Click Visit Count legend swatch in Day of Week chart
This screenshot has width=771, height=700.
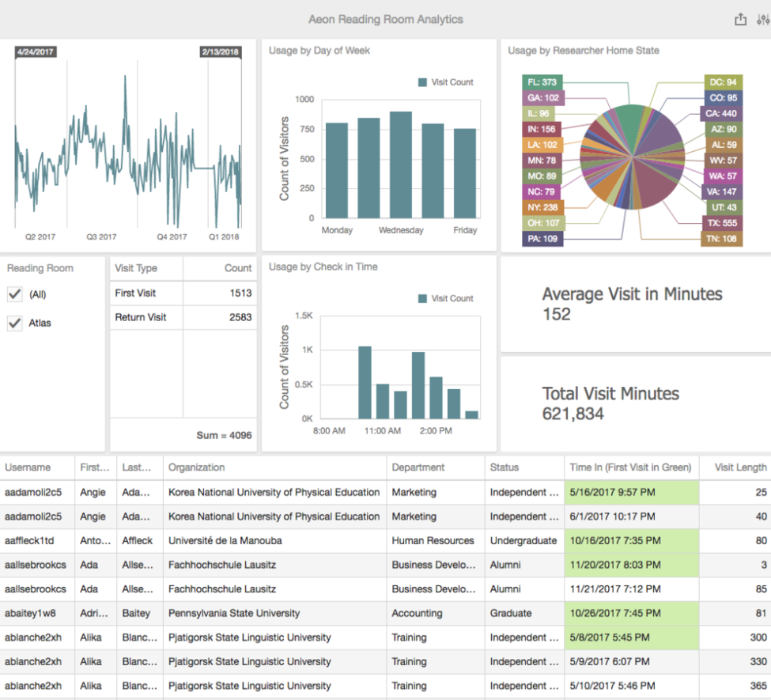[423, 82]
